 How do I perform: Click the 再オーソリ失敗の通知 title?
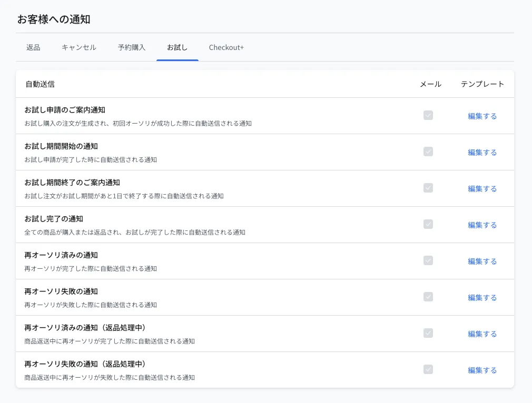[61, 291]
